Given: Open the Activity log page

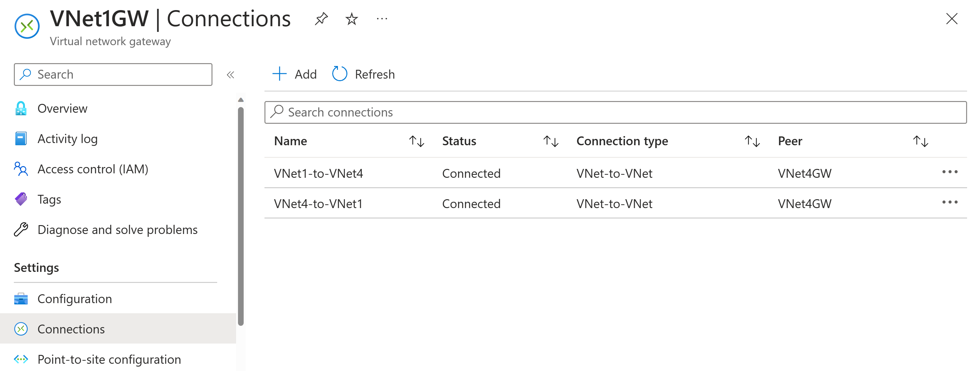Looking at the screenshot, I should [67, 139].
